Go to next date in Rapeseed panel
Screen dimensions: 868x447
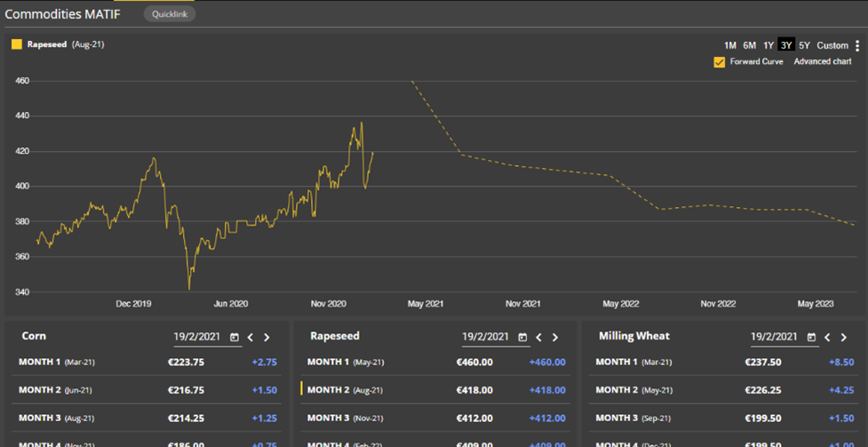click(x=555, y=338)
